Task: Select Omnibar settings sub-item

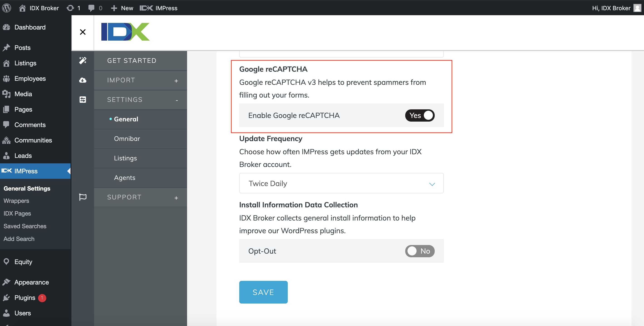Action: (141, 139)
